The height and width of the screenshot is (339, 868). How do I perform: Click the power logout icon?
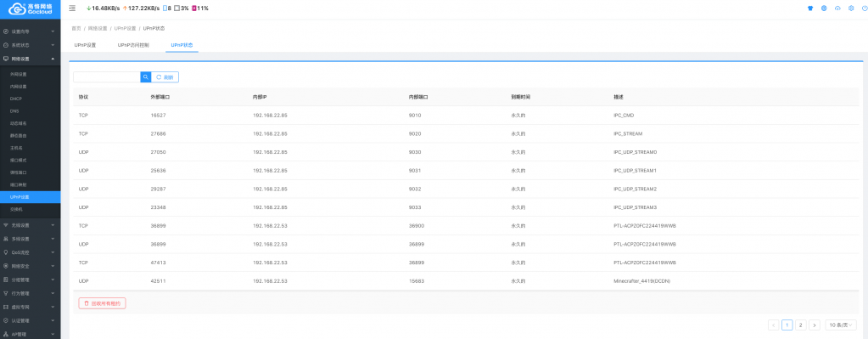coord(865,8)
